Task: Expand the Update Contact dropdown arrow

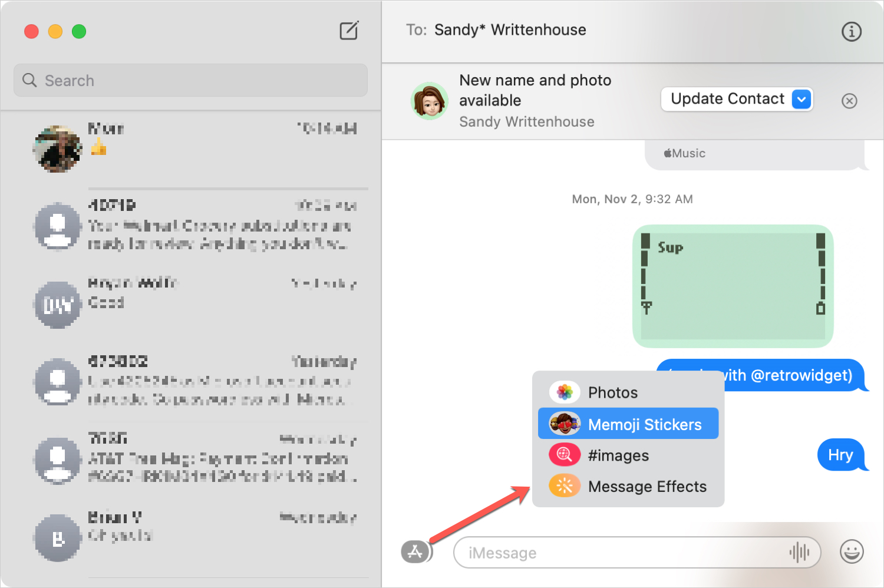Action: [x=801, y=99]
